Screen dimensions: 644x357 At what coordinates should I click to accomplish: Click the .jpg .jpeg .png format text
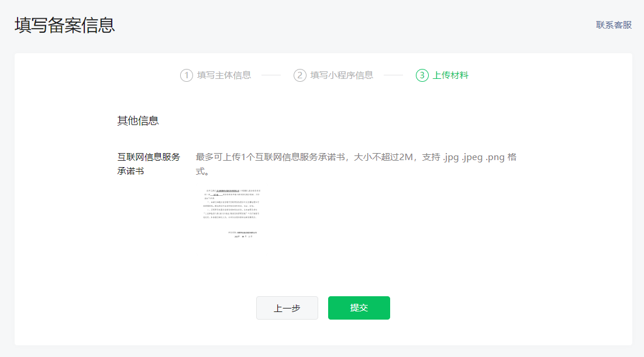click(473, 157)
